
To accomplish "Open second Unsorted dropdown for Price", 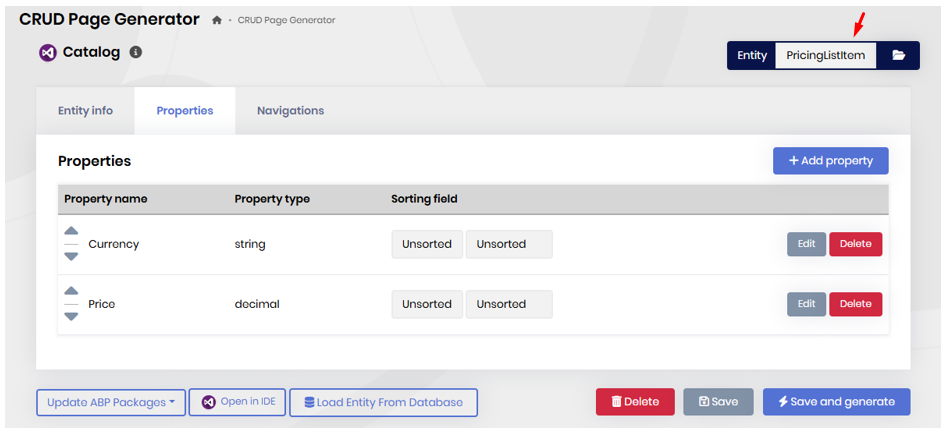I will tap(509, 304).
